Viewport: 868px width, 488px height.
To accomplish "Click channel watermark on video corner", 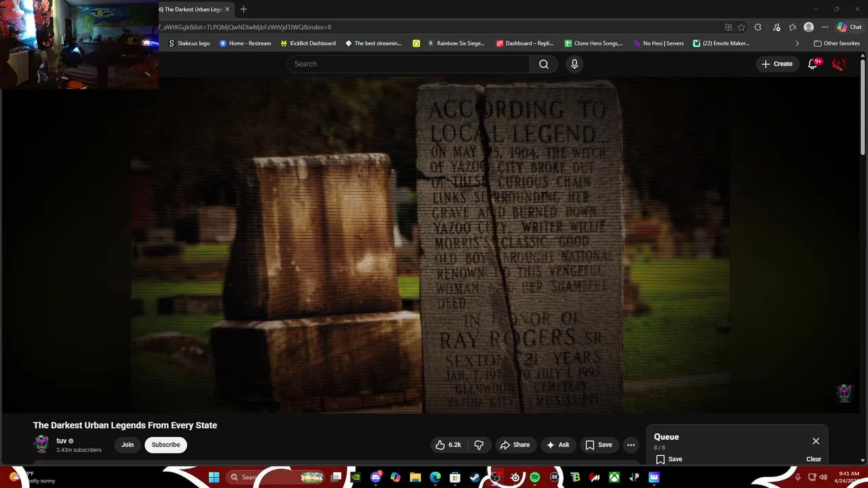I will pyautogui.click(x=844, y=392).
